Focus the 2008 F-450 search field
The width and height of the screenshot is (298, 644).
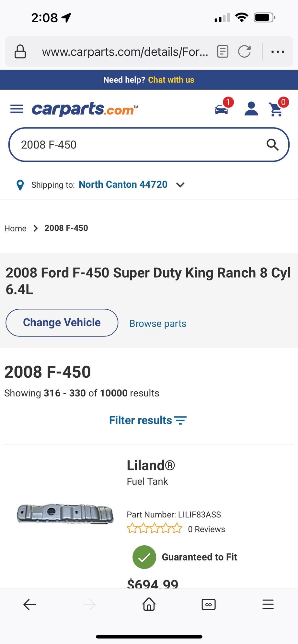click(x=136, y=145)
